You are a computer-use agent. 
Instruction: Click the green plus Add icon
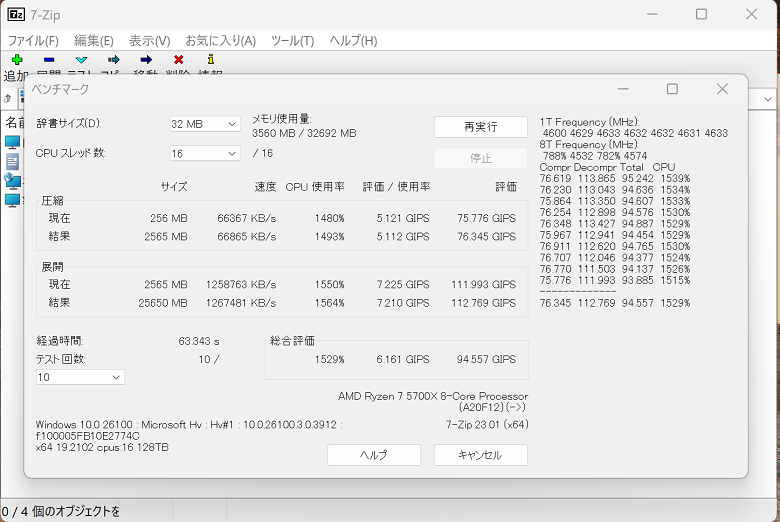point(17,60)
